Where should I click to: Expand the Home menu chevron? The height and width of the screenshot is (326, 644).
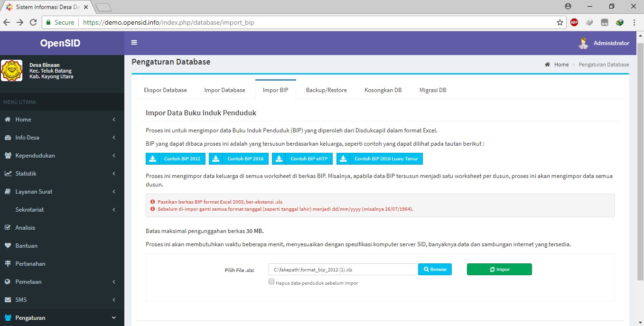point(114,120)
